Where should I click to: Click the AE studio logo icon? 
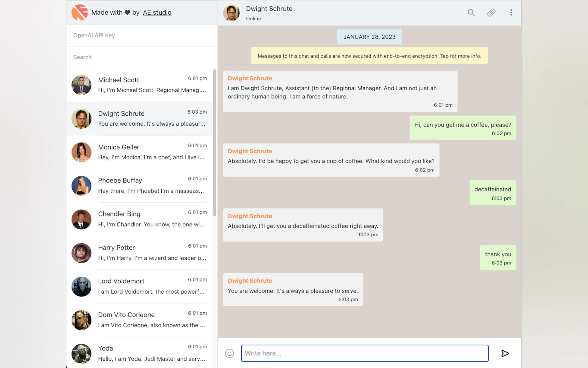[x=79, y=12]
